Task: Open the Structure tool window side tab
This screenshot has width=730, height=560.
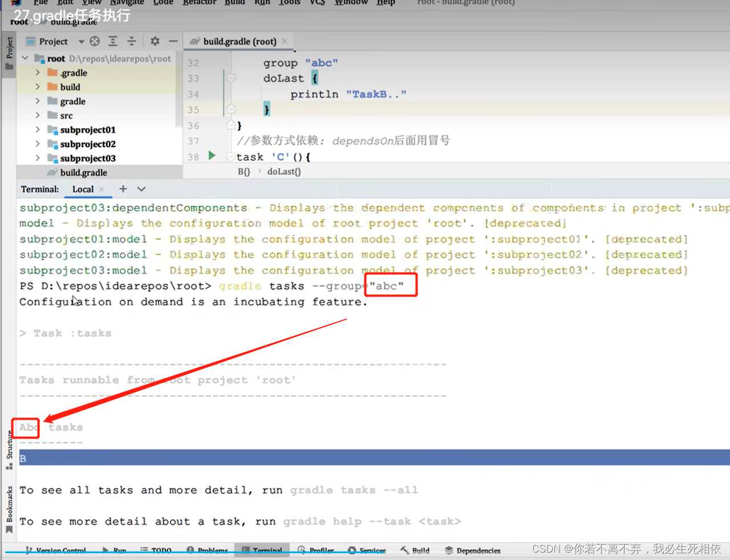Action: click(9, 451)
